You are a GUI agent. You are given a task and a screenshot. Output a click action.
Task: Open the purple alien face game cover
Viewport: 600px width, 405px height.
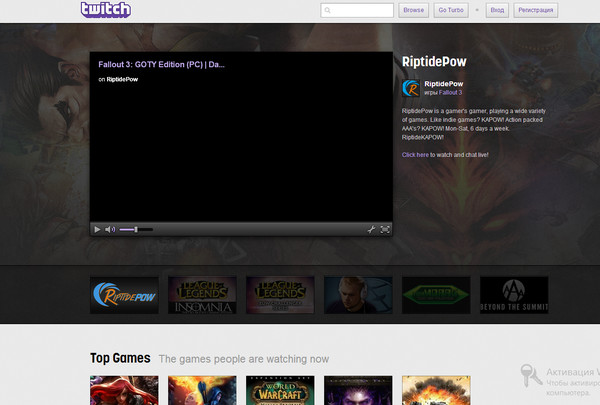click(x=358, y=390)
